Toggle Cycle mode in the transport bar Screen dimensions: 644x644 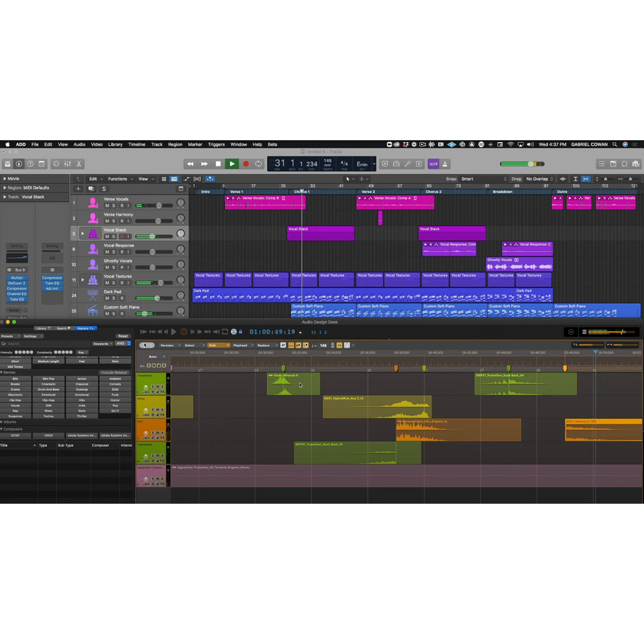pos(259,164)
